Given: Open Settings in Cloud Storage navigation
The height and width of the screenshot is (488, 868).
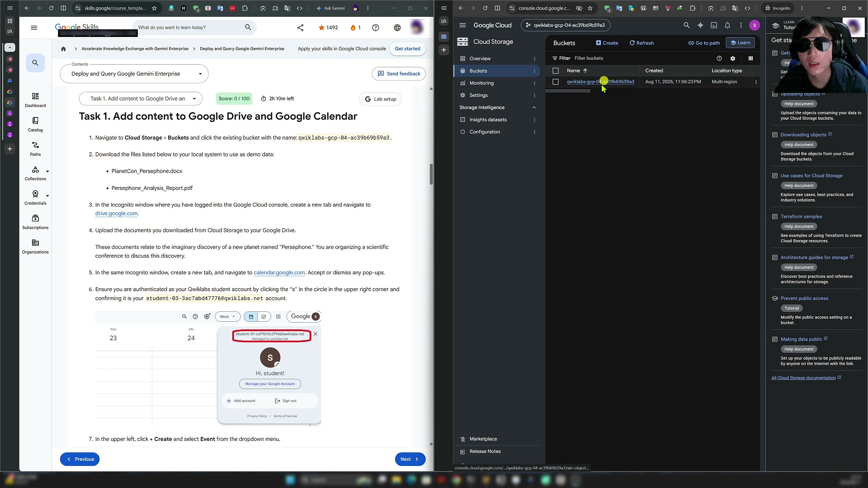Looking at the screenshot, I should pos(478,95).
